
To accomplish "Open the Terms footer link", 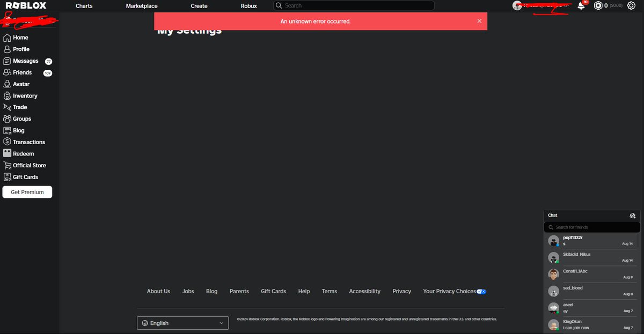I will pos(330,291).
